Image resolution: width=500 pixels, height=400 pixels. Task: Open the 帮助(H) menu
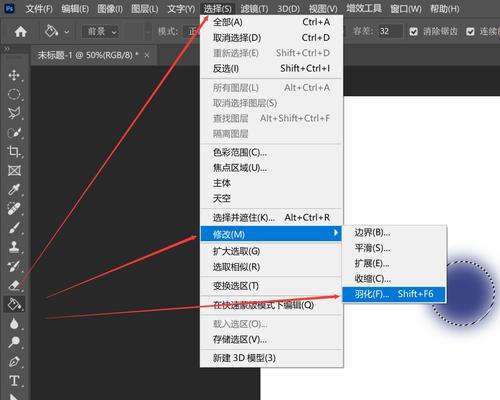click(x=445, y=9)
